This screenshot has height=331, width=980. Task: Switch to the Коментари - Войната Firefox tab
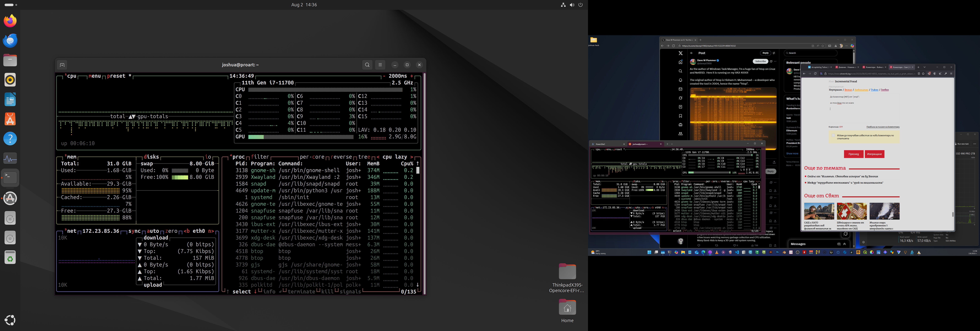point(874,67)
